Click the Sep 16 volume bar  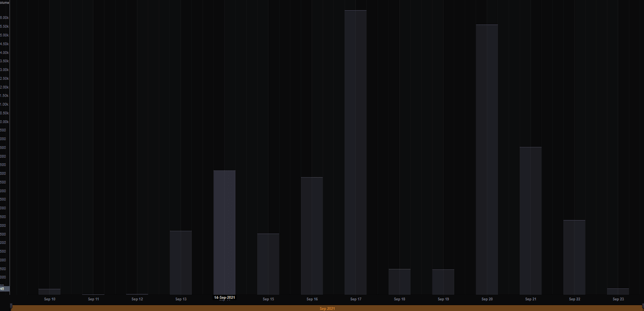click(312, 236)
